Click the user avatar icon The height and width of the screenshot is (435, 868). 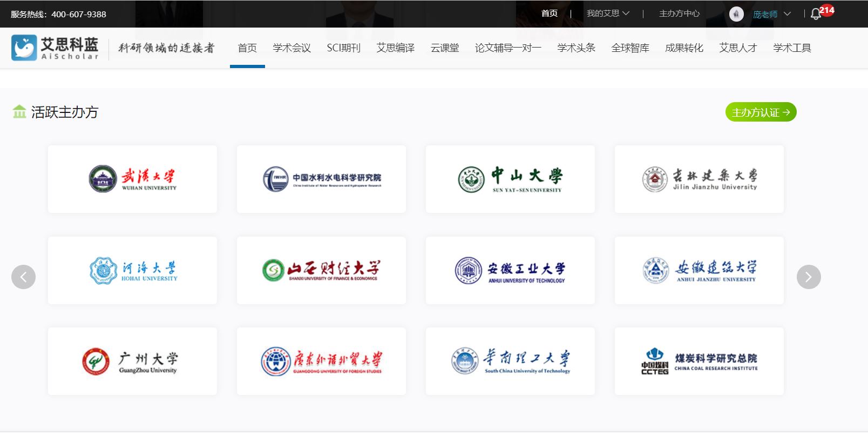[736, 14]
